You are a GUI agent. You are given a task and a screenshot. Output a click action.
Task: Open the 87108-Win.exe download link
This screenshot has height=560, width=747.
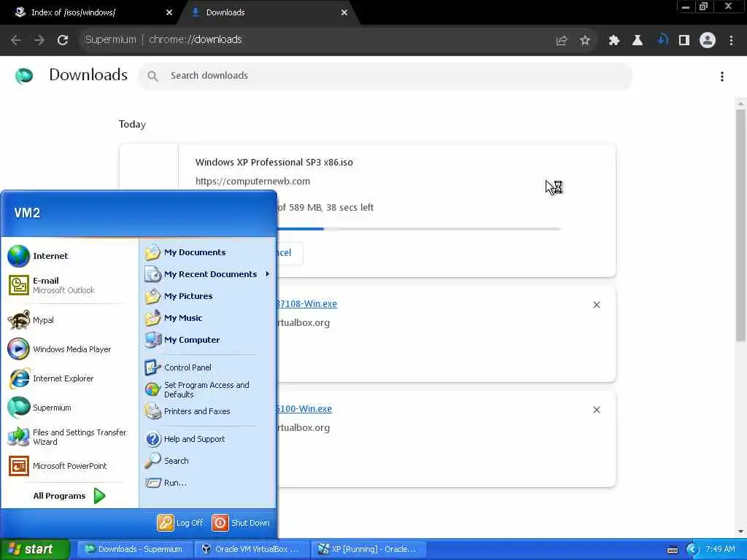[x=306, y=304]
